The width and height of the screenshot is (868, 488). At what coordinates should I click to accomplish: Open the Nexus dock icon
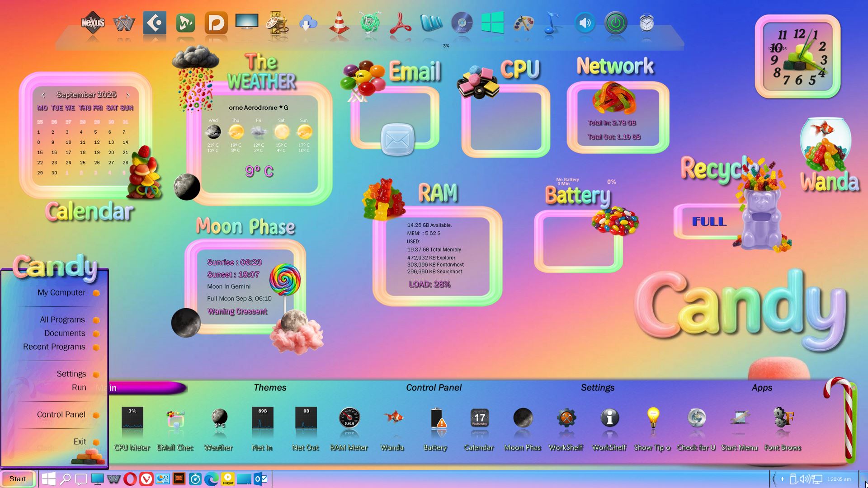click(93, 23)
